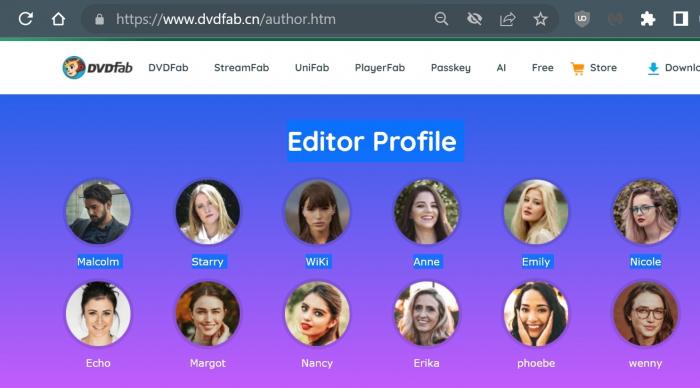Reload the page with the refresh icon

click(x=25, y=19)
